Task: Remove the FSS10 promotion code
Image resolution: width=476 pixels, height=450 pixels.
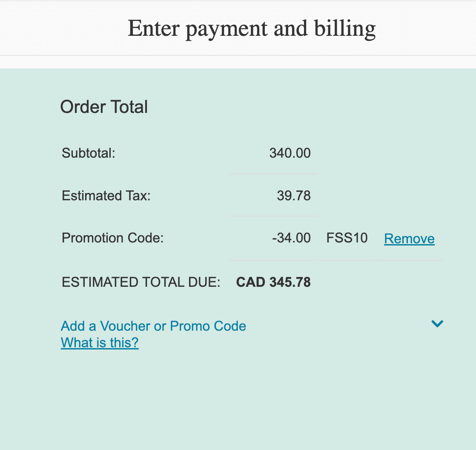Action: point(409,239)
